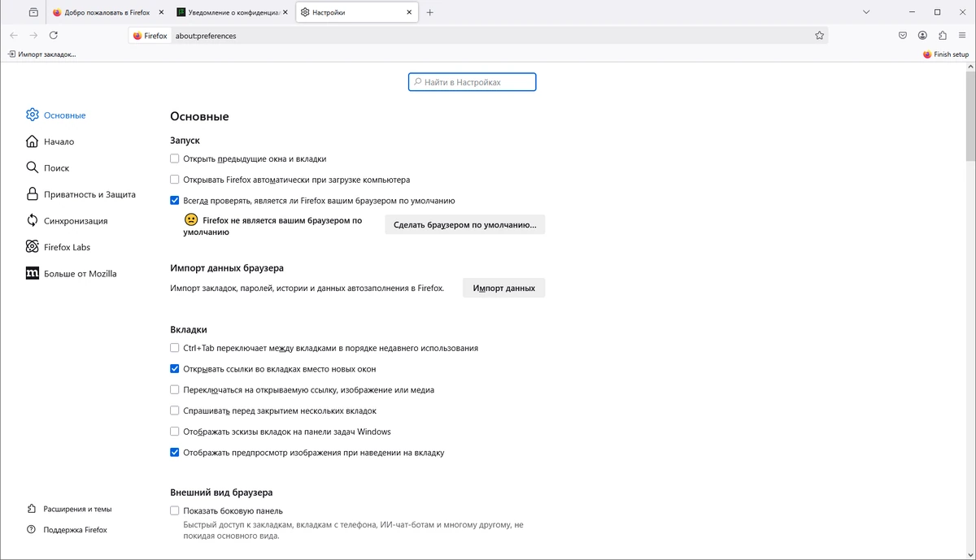This screenshot has height=560, width=976.
Task: Select the Настройки tab
Action: click(x=356, y=12)
